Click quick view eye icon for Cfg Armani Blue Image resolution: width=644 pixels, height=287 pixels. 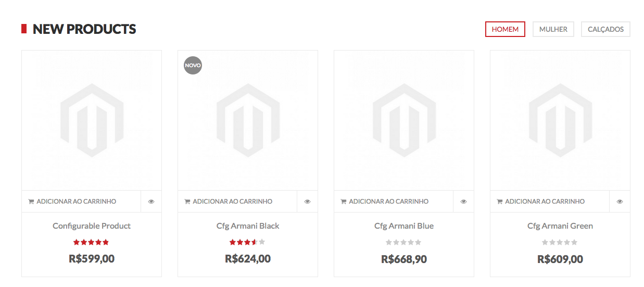[463, 202]
